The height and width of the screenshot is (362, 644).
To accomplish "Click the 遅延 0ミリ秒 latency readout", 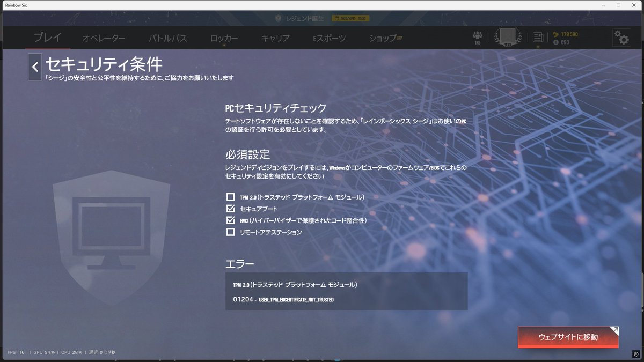I will pos(102,352).
